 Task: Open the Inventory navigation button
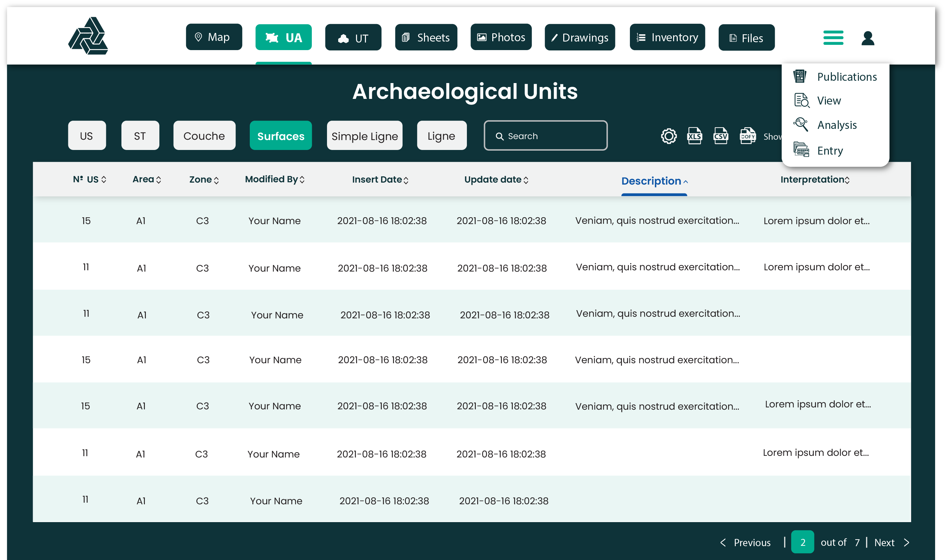[667, 37]
